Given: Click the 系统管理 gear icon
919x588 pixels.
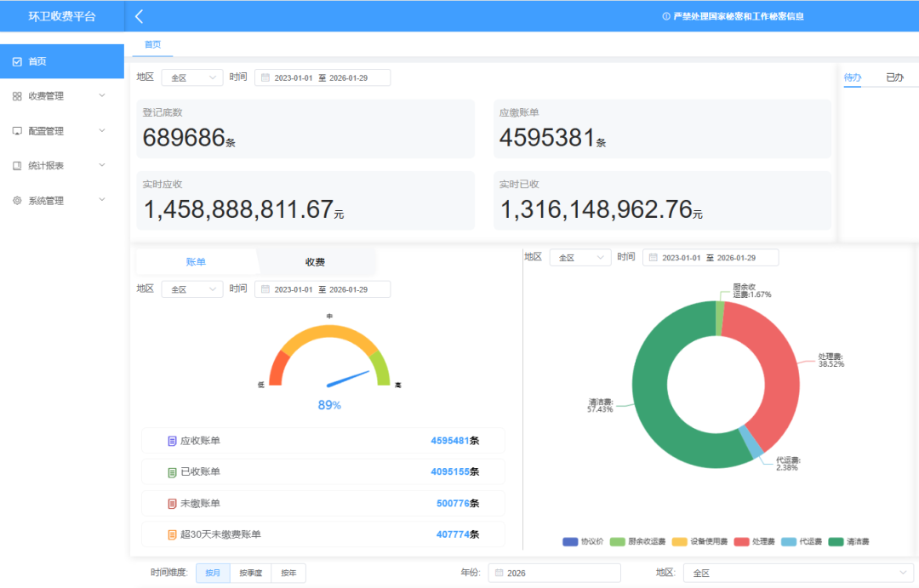Looking at the screenshot, I should 17,201.
